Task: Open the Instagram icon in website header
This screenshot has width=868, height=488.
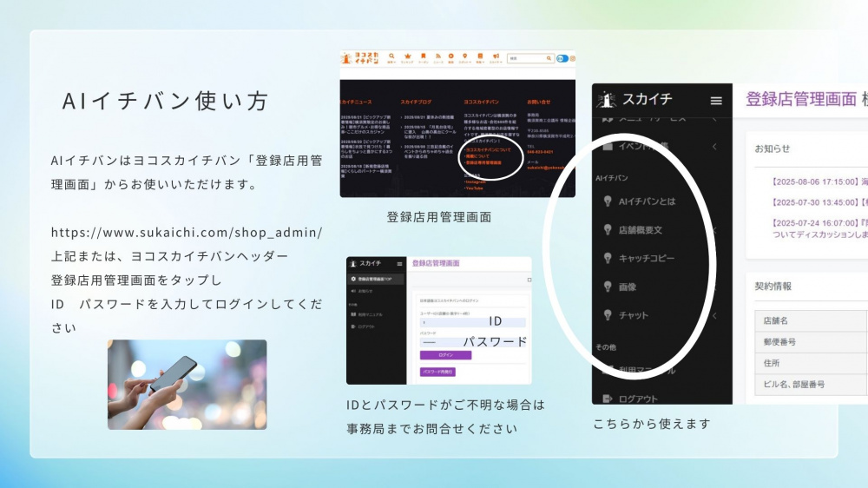Action: coord(573,58)
